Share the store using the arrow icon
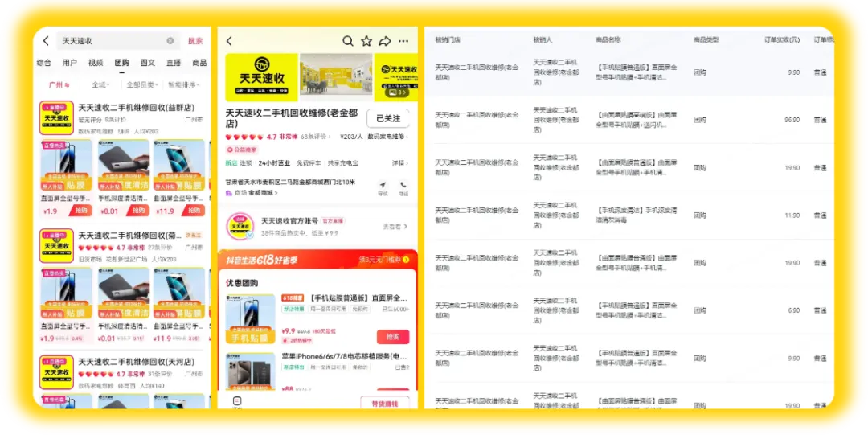Viewport: 868px width, 435px height. (385, 41)
